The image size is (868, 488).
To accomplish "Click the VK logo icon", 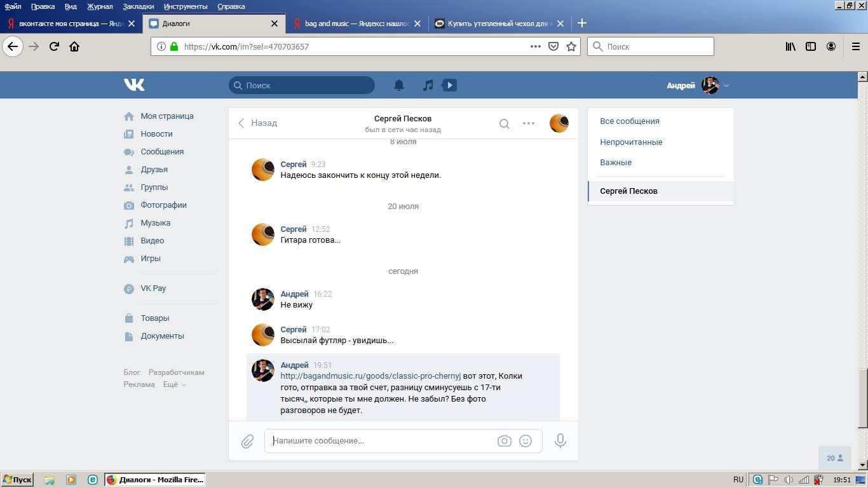I will (134, 85).
